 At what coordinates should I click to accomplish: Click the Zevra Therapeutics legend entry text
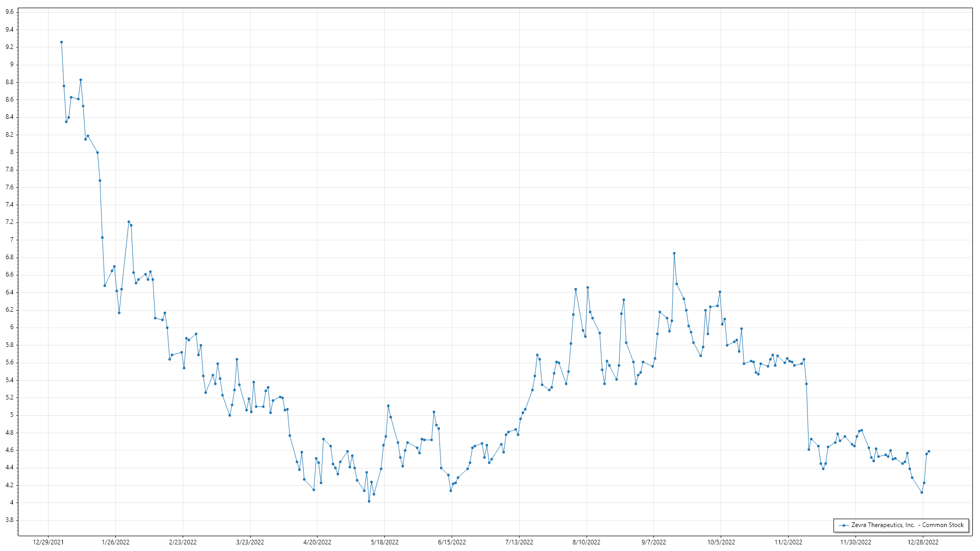(907, 525)
